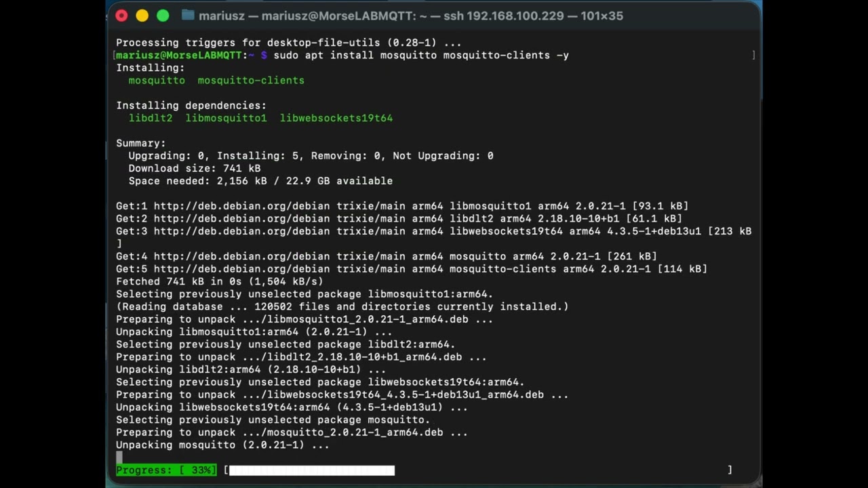Click the terminal window title text
This screenshot has width=868, height=488.
[x=412, y=16]
